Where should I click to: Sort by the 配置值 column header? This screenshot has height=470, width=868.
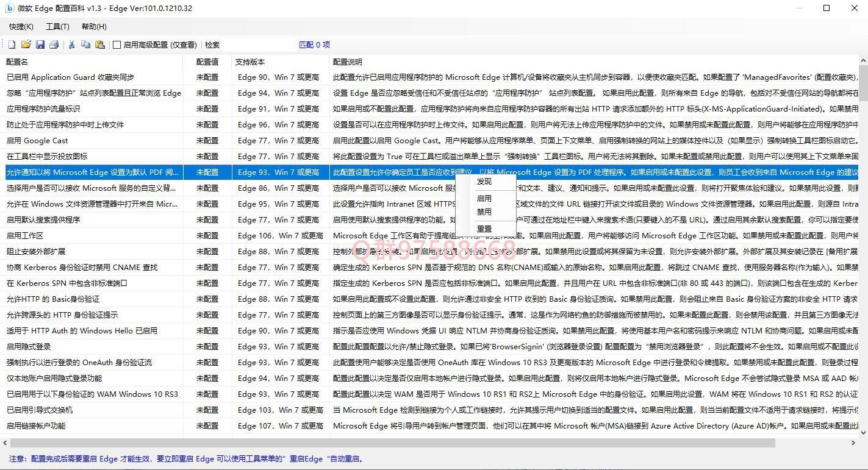[207, 62]
